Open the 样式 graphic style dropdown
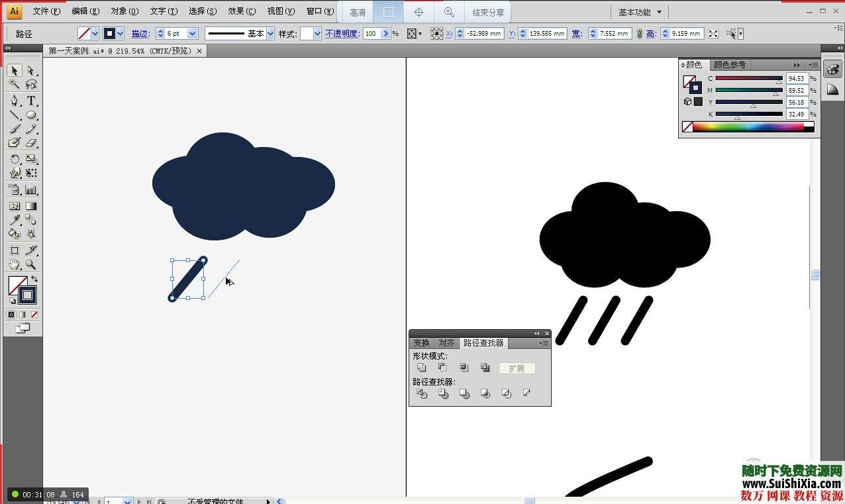The image size is (845, 504). 317,34
